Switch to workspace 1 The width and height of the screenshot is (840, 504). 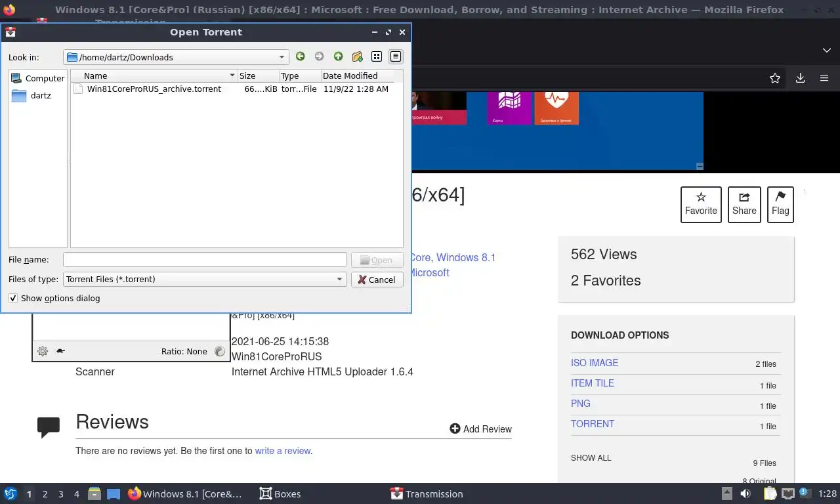[29, 494]
